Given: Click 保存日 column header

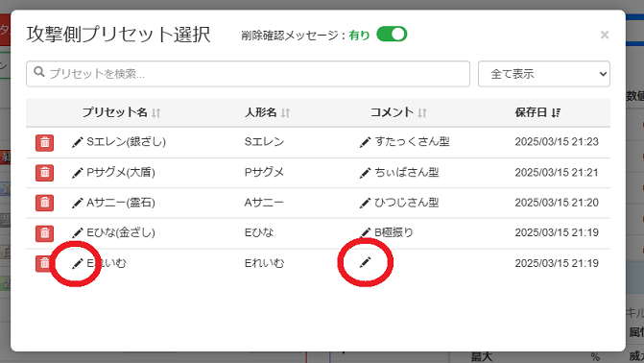Looking at the screenshot, I should click(x=531, y=112).
